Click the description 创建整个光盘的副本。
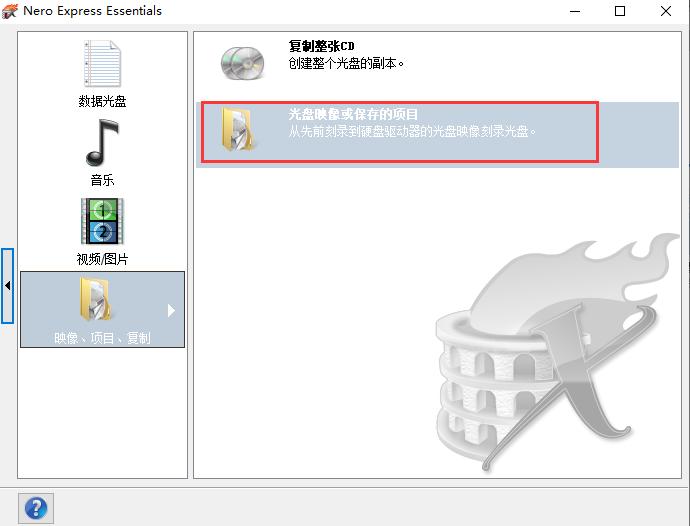690x526 pixels. (x=346, y=63)
